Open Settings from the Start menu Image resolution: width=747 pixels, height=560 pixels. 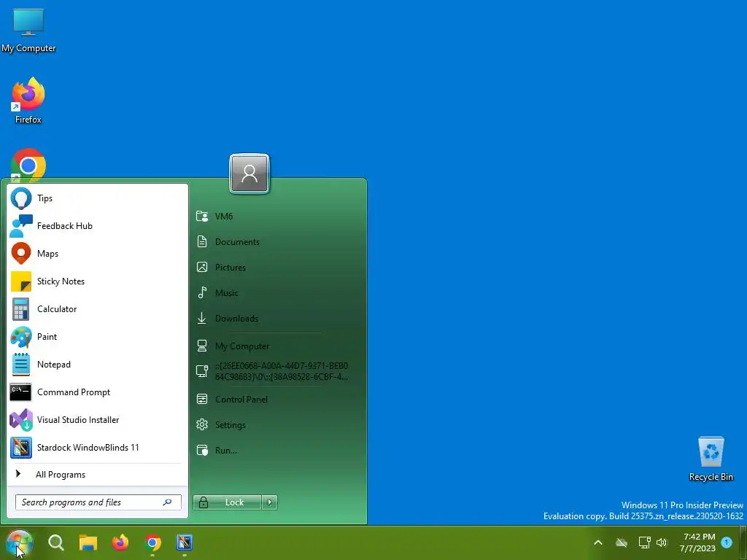pos(279,425)
